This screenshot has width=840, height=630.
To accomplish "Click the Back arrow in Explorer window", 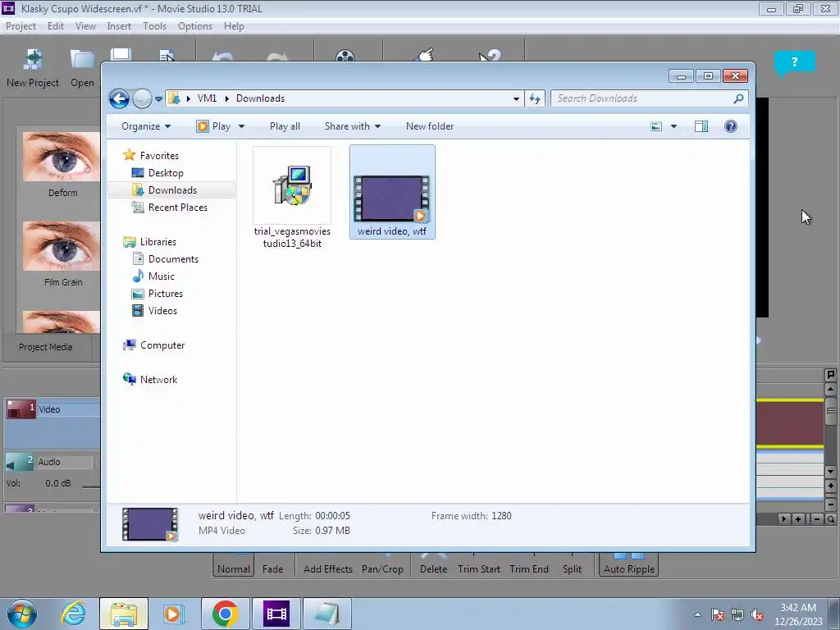I will (119, 98).
